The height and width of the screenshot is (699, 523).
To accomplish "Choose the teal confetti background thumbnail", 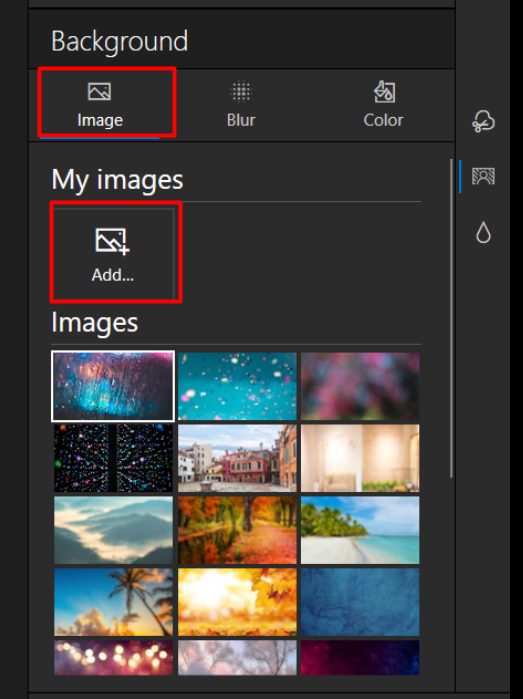I will [x=237, y=386].
